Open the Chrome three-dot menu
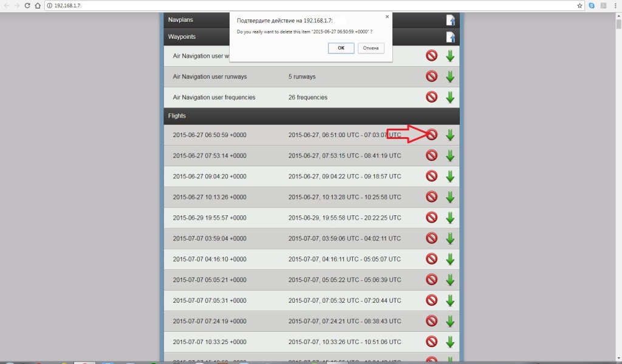The height and width of the screenshot is (364, 622). [x=615, y=5]
